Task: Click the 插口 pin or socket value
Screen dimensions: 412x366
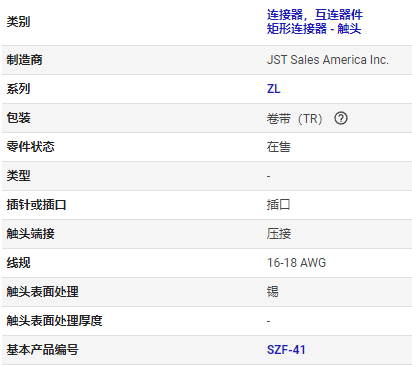Action: coord(279,205)
